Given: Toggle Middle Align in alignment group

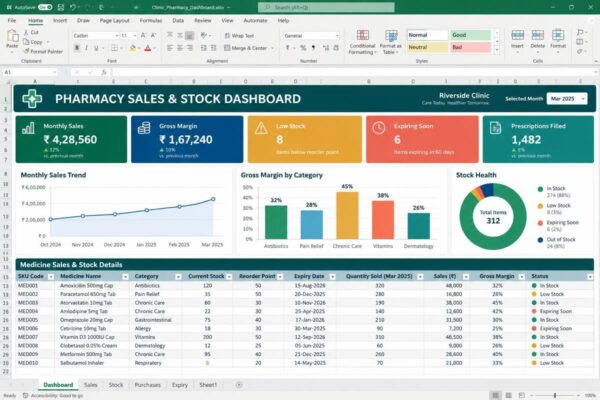Looking at the screenshot, I should (179, 36).
